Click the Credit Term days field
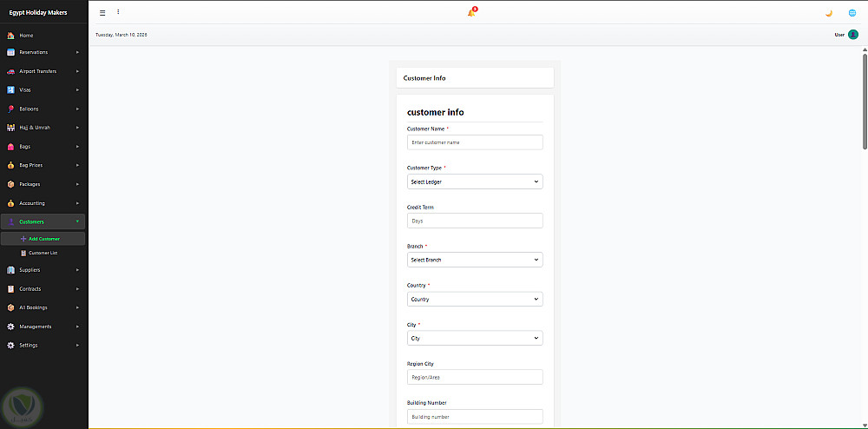The width and height of the screenshot is (868, 429). tap(474, 221)
